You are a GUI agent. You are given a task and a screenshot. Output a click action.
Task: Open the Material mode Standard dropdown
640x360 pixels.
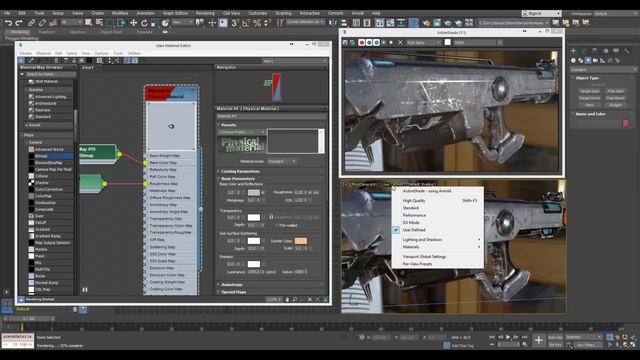(282, 161)
